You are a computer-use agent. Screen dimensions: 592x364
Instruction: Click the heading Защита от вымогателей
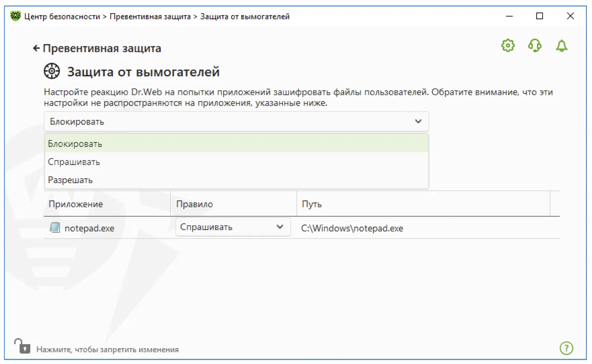(143, 72)
